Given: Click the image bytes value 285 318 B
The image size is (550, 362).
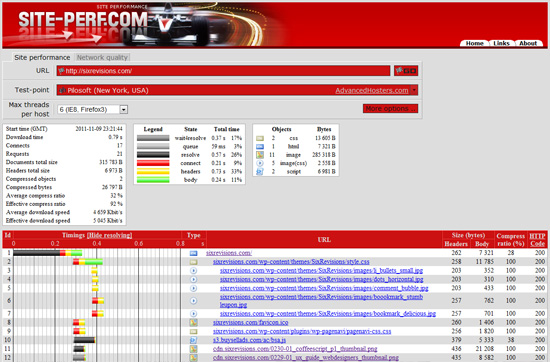Looking at the screenshot, I should click(324, 155).
